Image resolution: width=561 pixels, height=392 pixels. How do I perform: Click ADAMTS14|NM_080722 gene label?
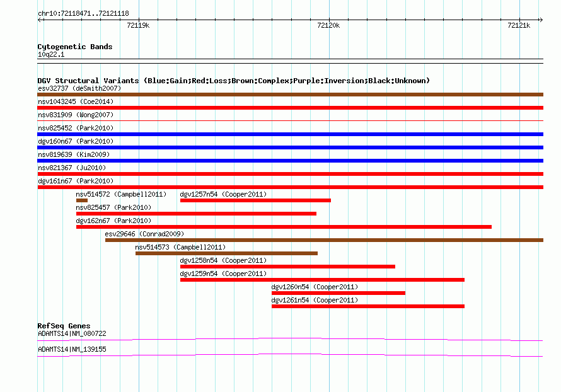[x=72, y=333]
